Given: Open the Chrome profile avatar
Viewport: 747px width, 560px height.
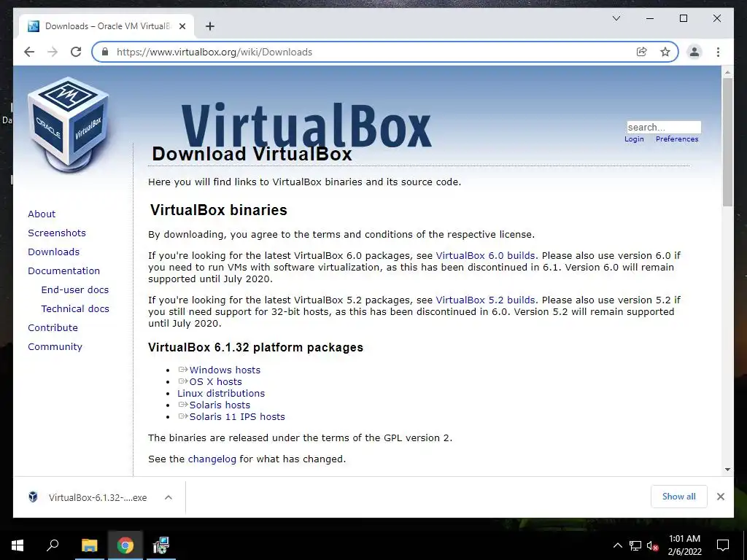Looking at the screenshot, I should [x=694, y=52].
